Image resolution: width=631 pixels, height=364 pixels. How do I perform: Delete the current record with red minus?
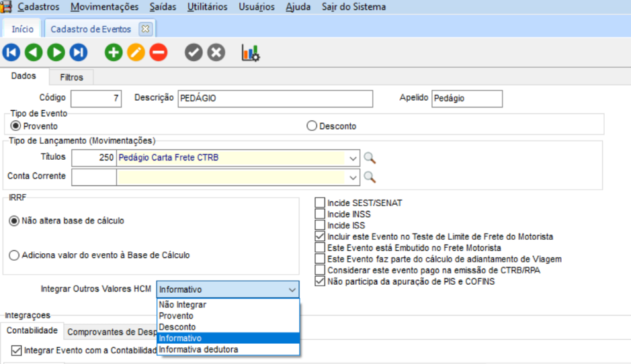(158, 52)
